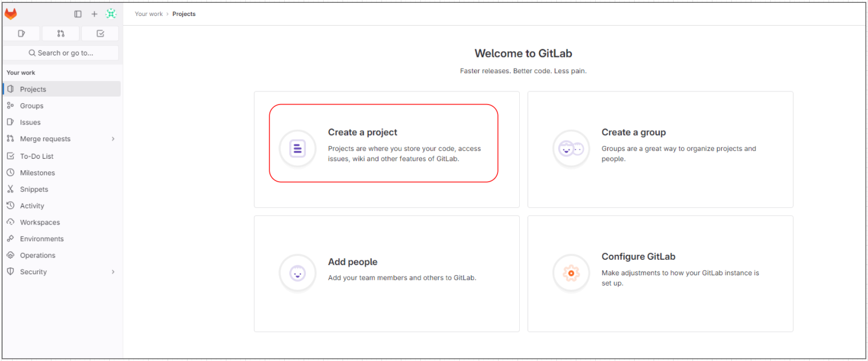Screen dimensions: 868x361
Task: Click the Create a group faces icon
Action: click(x=571, y=149)
